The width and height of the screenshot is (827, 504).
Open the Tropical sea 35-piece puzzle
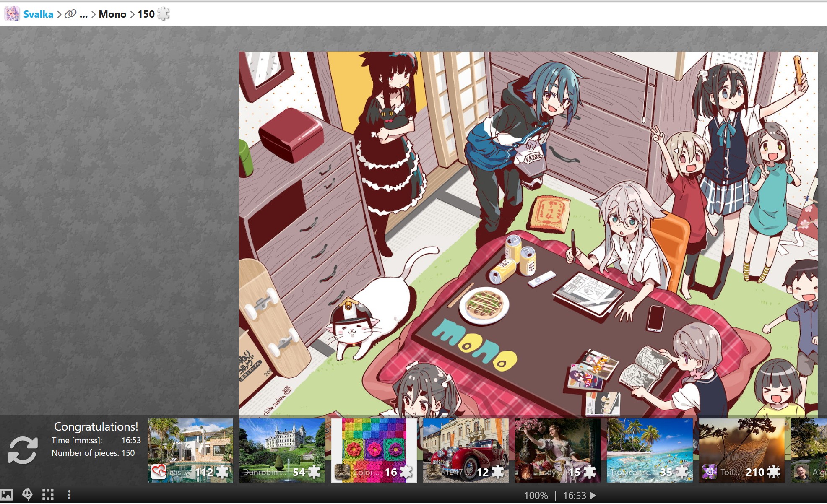pyautogui.click(x=650, y=450)
